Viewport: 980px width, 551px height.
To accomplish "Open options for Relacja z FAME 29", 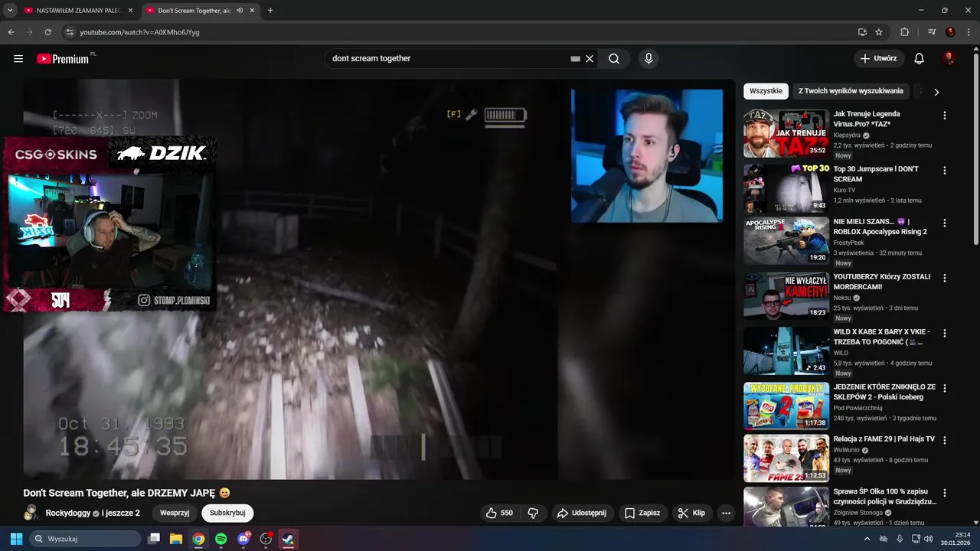I will pos(944,440).
